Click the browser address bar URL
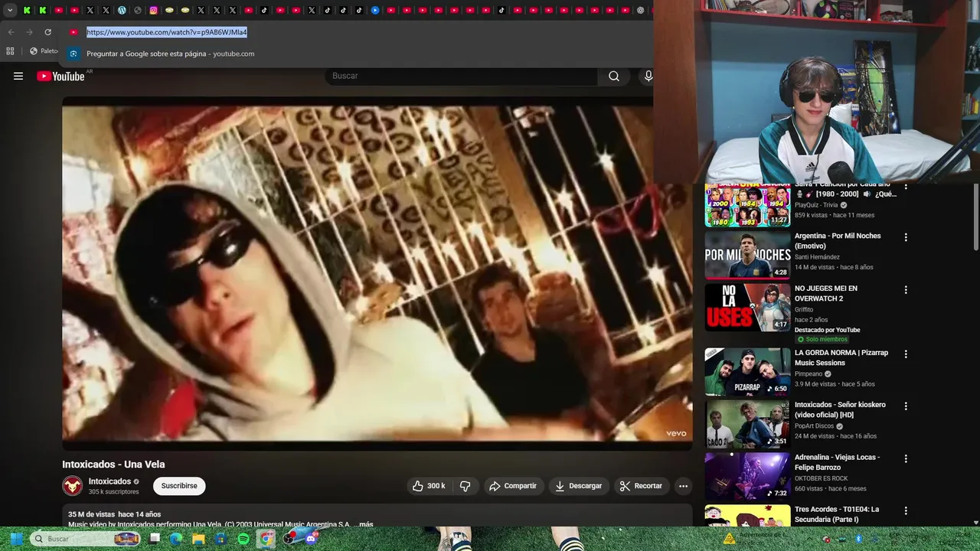This screenshot has height=551, width=980. [167, 32]
